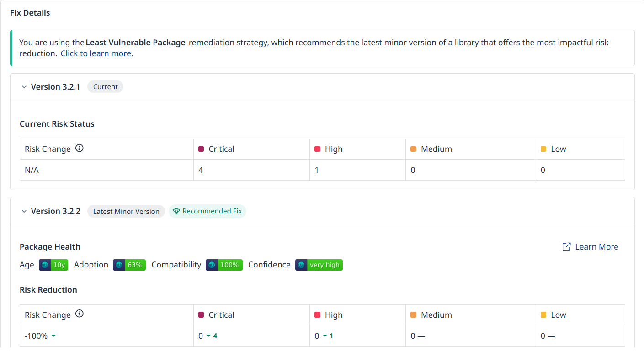Click the -100% risk change down arrow
This screenshot has height=352, width=644.
(53, 336)
